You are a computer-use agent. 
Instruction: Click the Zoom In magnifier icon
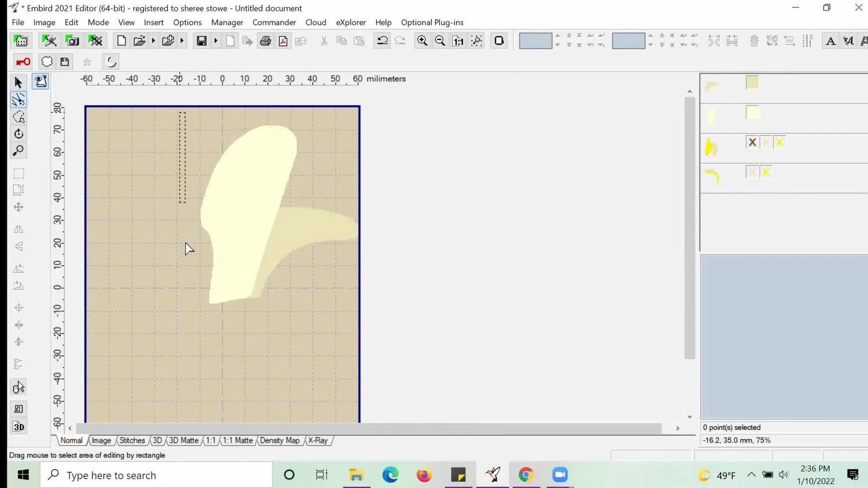(x=422, y=41)
